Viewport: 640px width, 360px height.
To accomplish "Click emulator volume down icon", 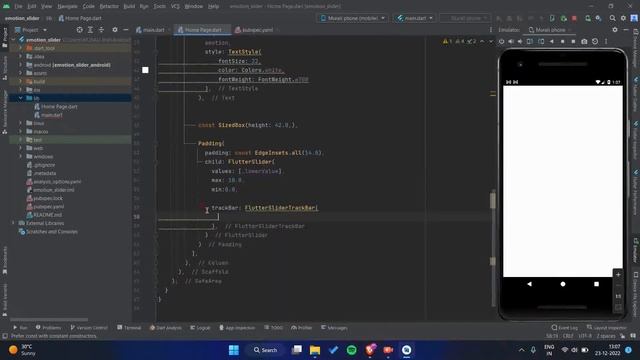I will coord(520,41).
